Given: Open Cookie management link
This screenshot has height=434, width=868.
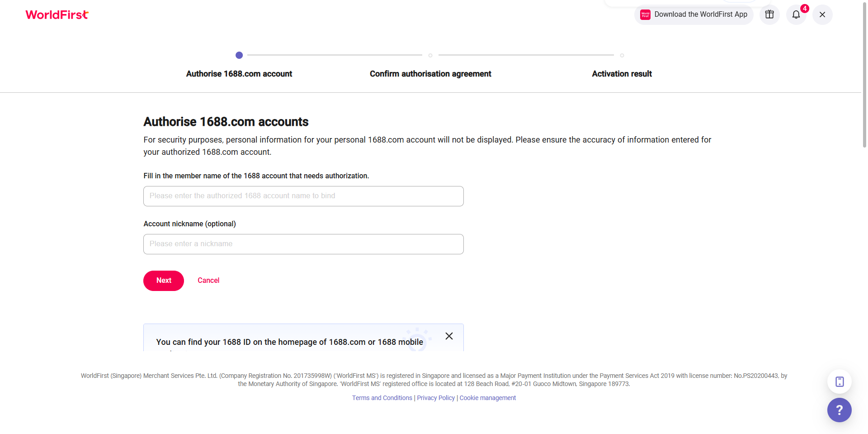Looking at the screenshot, I should pyautogui.click(x=487, y=398).
